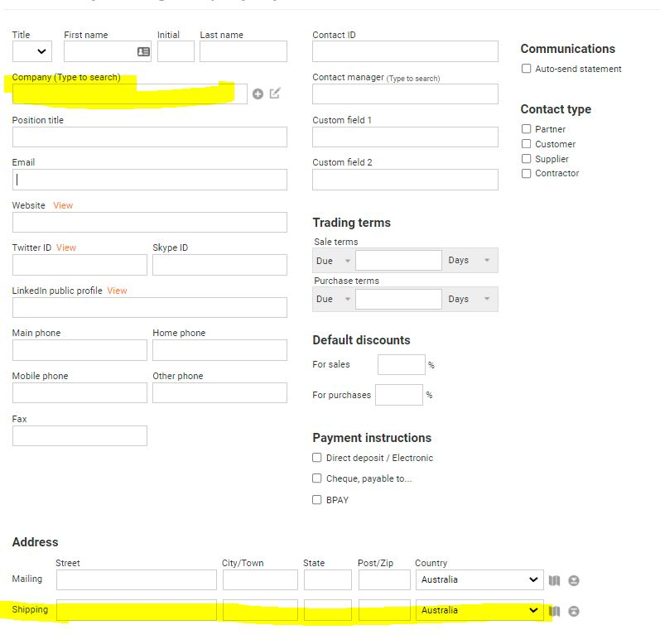Click the clear icon for Shipping address
Image resolution: width=660 pixels, height=644 pixels.
pyautogui.click(x=574, y=611)
